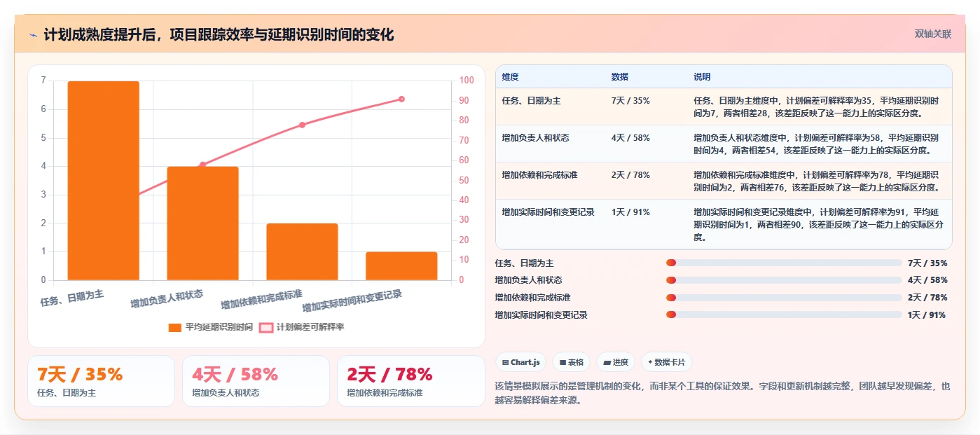980x435 pixels.
Task: Click the 4天 / 58% summary card
Action: 256,381
